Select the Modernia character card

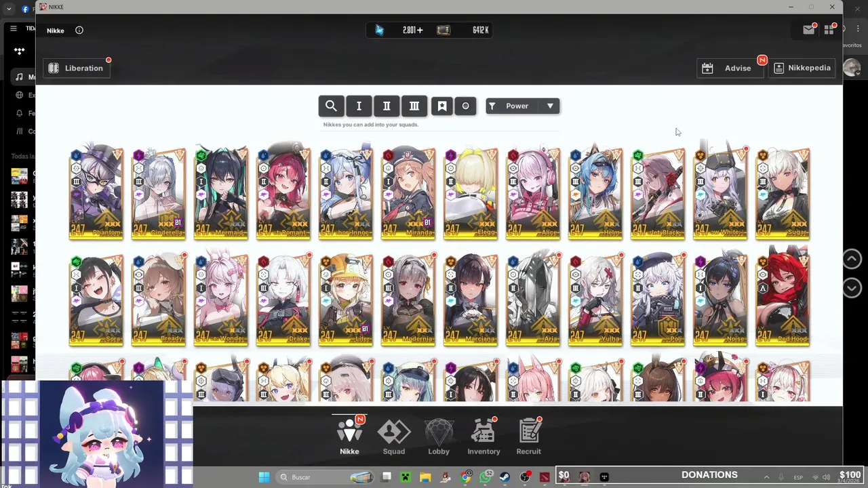pyautogui.click(x=408, y=300)
